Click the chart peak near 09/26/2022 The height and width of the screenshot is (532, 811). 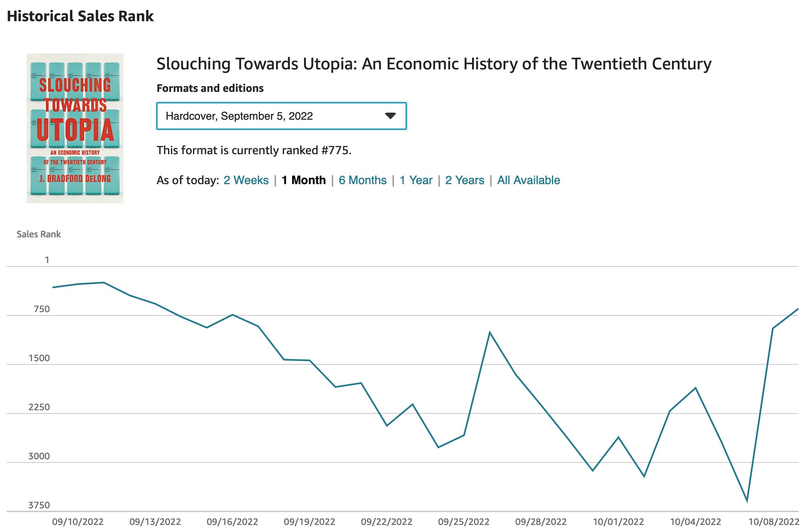pyautogui.click(x=490, y=332)
